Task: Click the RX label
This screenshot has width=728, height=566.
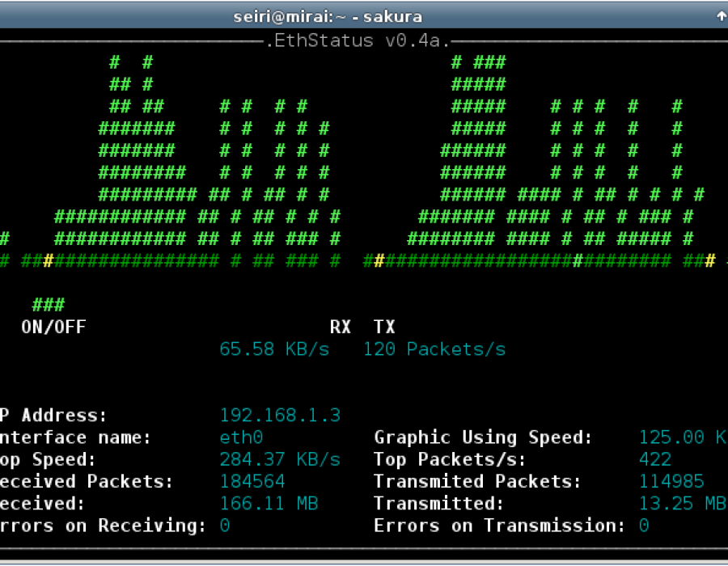Action: pyautogui.click(x=341, y=327)
